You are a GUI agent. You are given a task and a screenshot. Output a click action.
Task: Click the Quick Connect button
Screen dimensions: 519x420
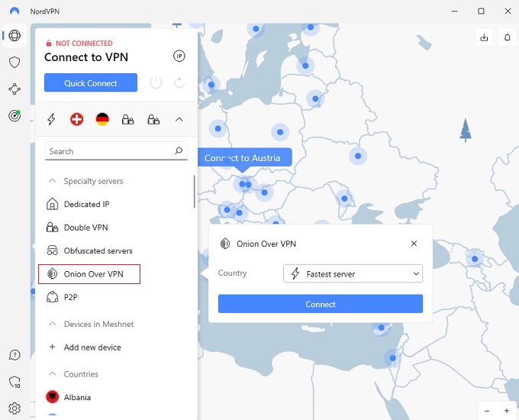tap(91, 82)
